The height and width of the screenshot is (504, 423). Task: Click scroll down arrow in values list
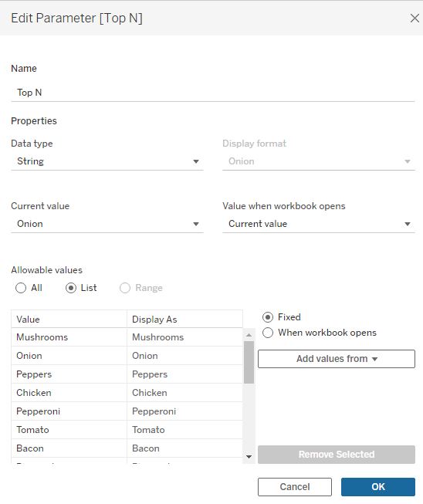tap(249, 456)
